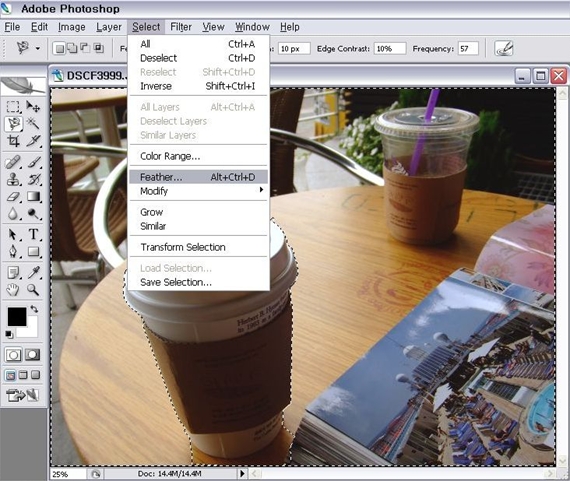The width and height of the screenshot is (570, 481).
Task: Toggle the pen pressure option icon
Action: (x=504, y=48)
